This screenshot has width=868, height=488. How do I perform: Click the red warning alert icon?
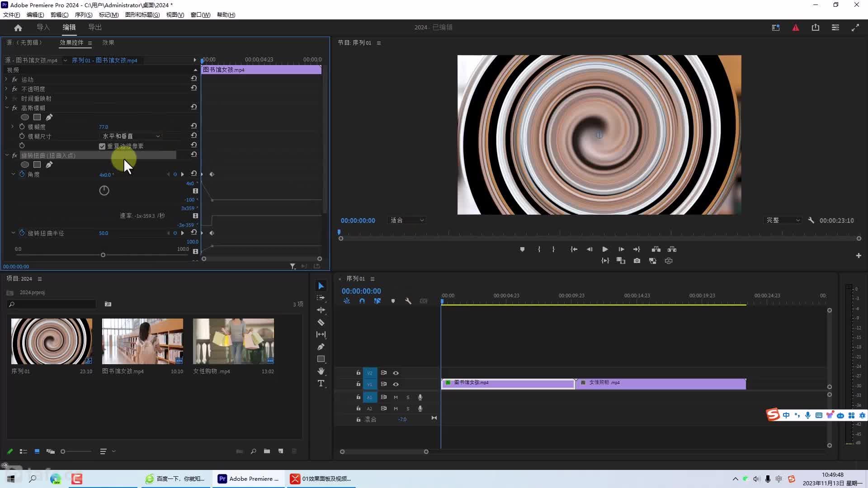[796, 28]
